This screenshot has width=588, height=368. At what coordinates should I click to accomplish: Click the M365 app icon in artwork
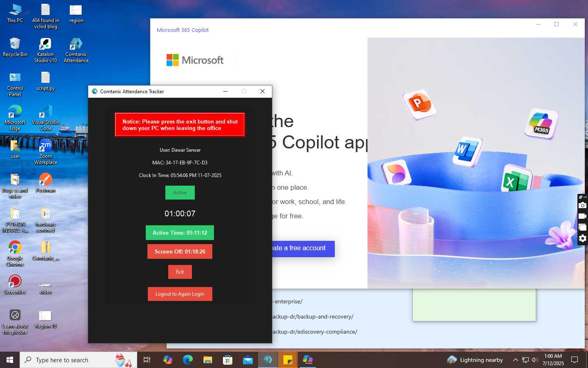(541, 123)
